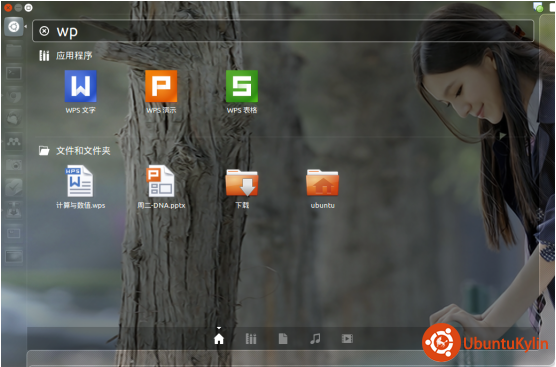Click the search field containing "wp"

coord(283,31)
